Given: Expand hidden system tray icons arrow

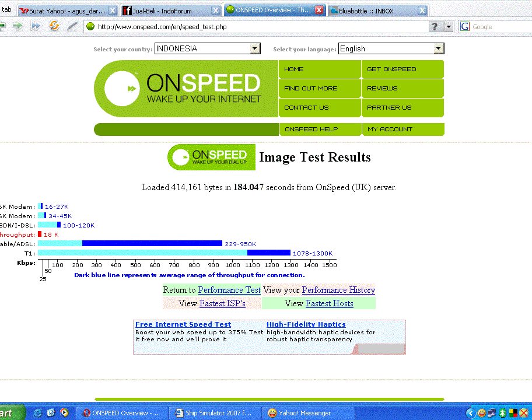Looking at the screenshot, I should (x=470, y=413).
